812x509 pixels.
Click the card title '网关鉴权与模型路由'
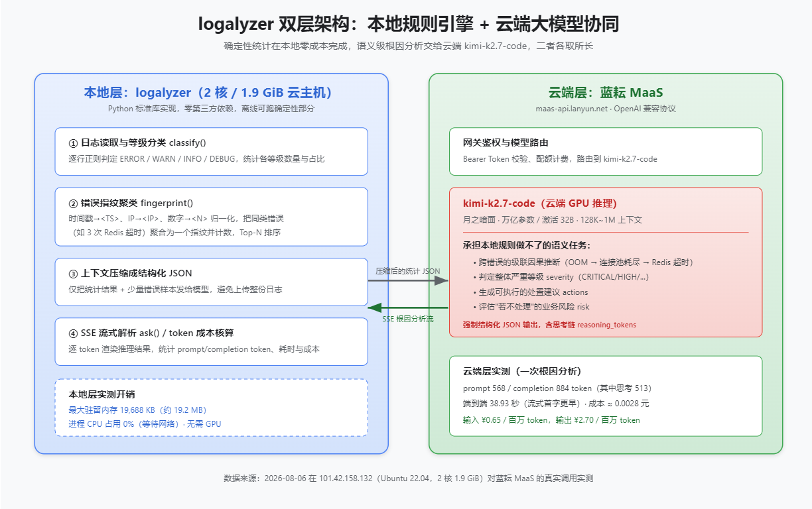506,142
